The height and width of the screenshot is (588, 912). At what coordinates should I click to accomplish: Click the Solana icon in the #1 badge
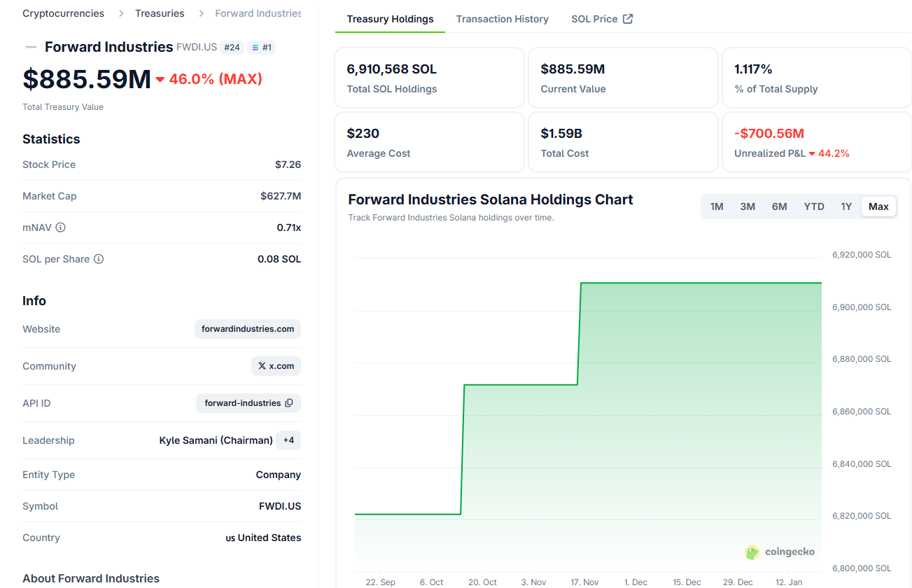(255, 47)
